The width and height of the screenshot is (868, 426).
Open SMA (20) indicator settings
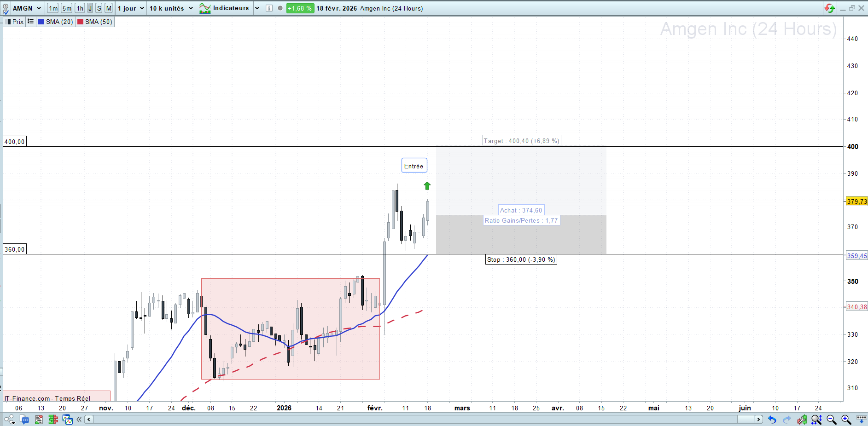point(56,22)
